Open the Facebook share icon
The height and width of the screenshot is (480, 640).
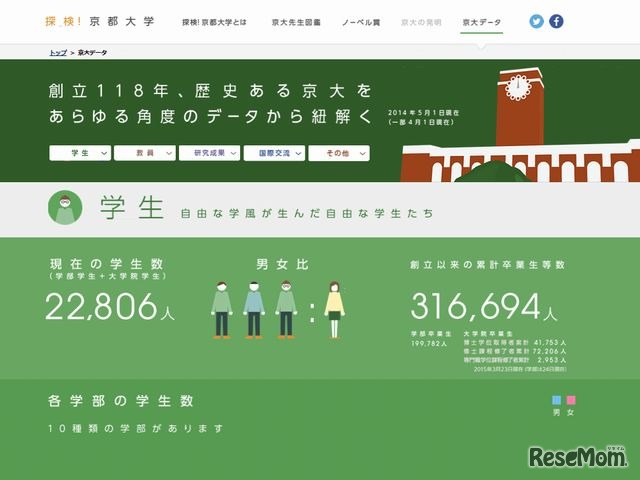coord(556,21)
